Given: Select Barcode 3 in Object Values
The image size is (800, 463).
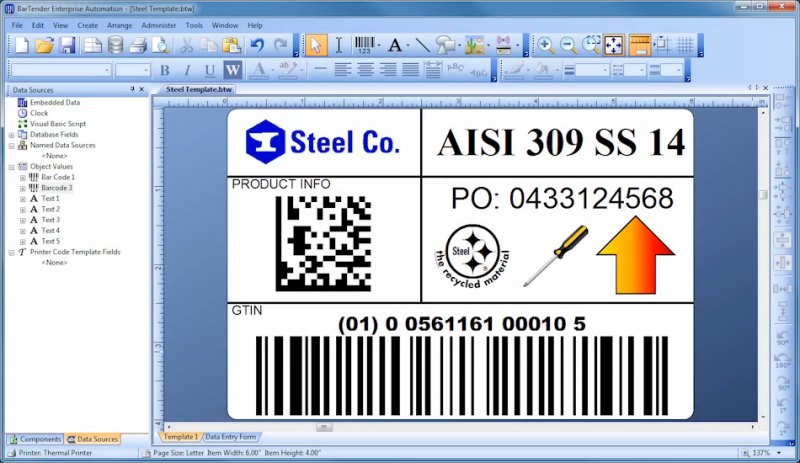Looking at the screenshot, I should (x=57, y=188).
